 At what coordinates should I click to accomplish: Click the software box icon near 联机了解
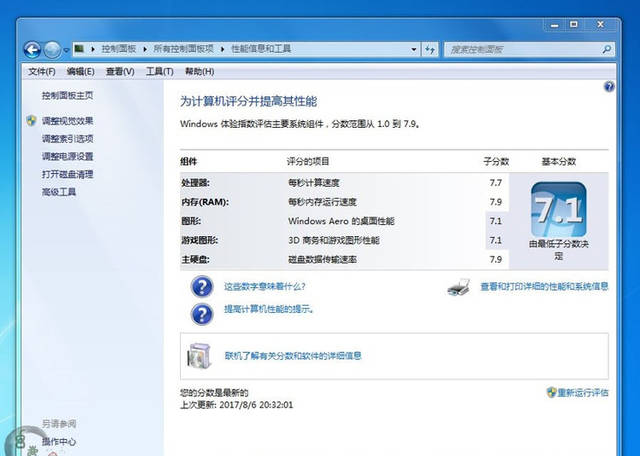coord(199,356)
